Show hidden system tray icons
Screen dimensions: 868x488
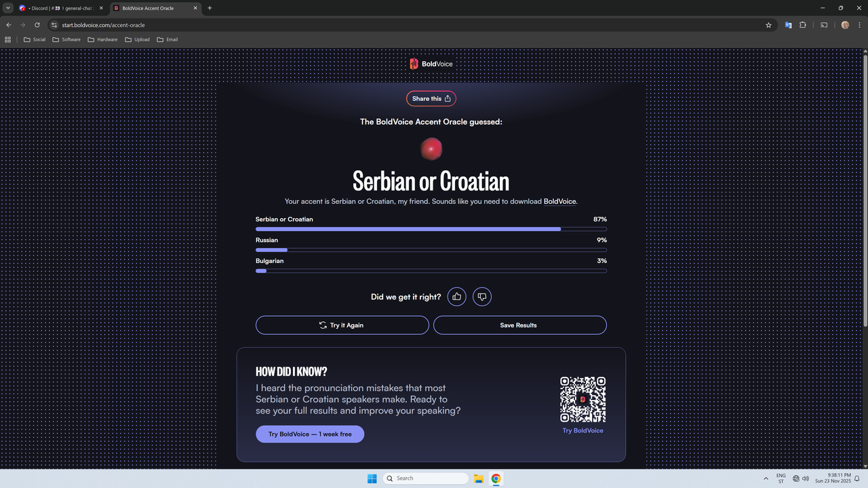766,478
